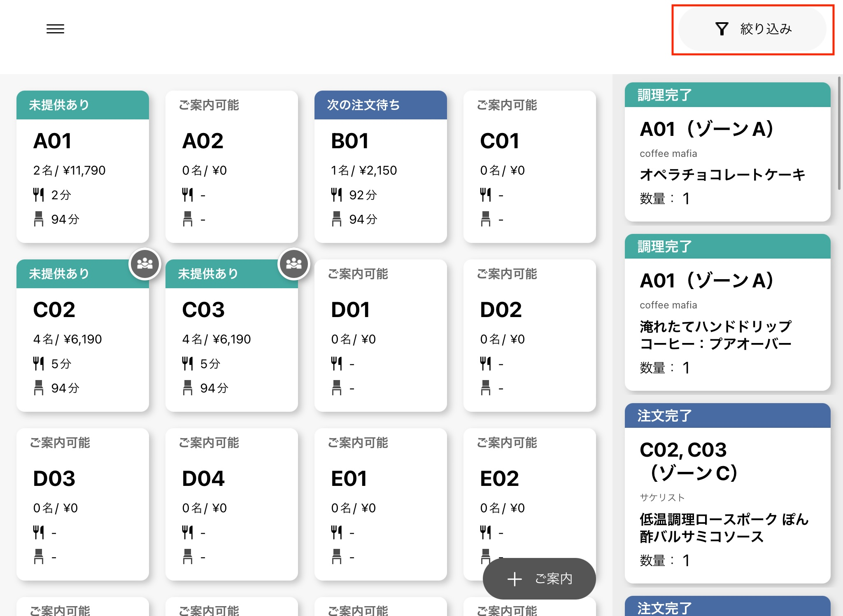Click chair icon on B01 card
843x616 pixels.
[337, 219]
